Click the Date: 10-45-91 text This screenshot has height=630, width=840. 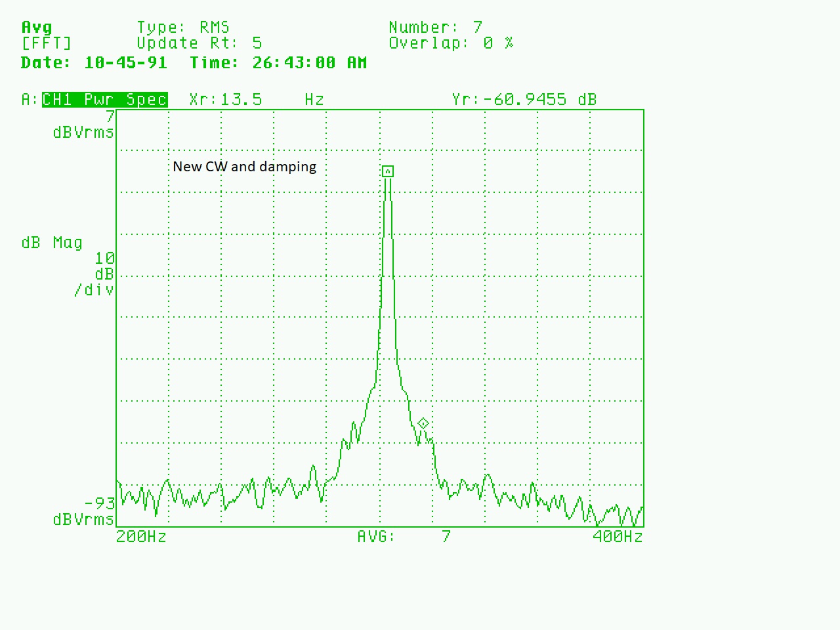(x=94, y=63)
